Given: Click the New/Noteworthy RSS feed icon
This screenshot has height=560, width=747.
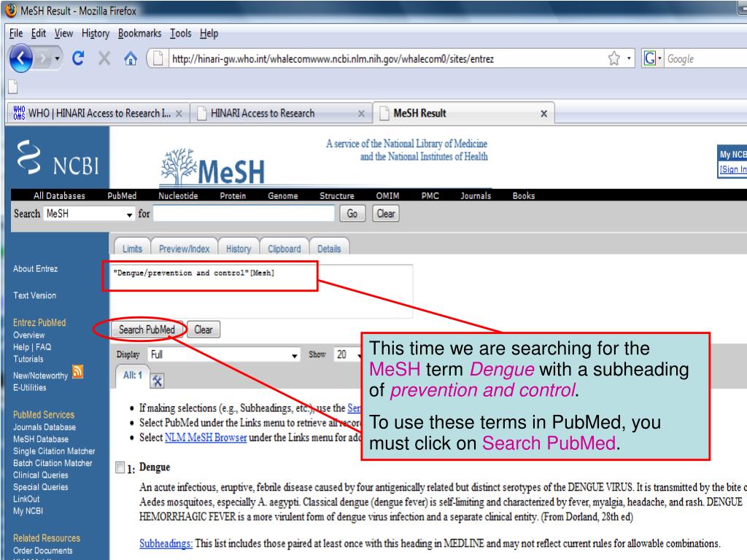Looking at the screenshot, I should click(77, 371).
